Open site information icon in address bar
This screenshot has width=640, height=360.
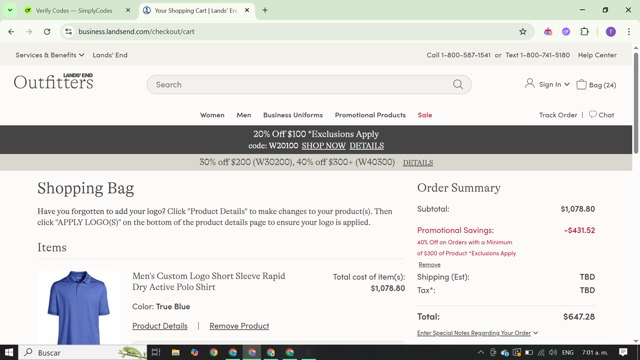click(69, 31)
